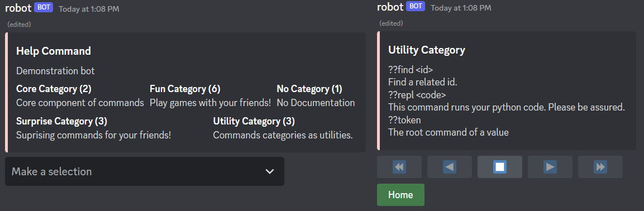Viewport: 644px width, 211px height.
Task: Go to next page arrow button
Action: 550,167
